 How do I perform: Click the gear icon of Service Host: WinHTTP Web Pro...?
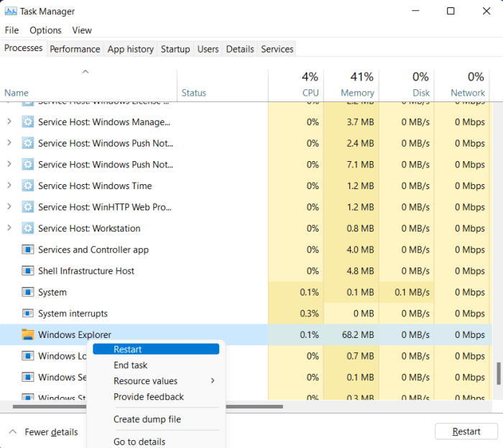pos(28,207)
